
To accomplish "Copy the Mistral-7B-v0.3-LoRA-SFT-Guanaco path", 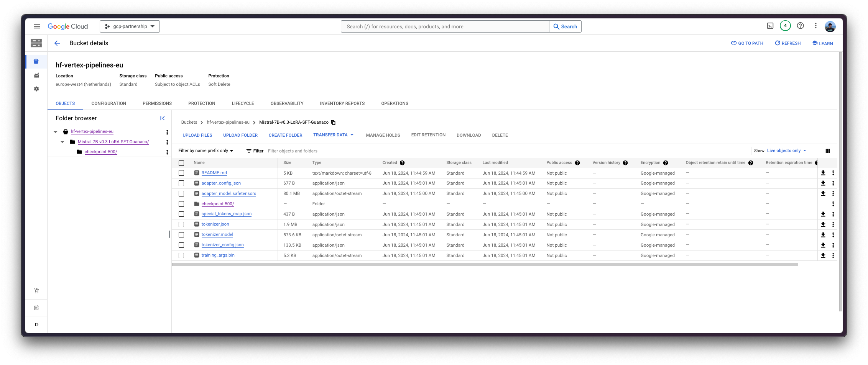I will pyautogui.click(x=333, y=123).
